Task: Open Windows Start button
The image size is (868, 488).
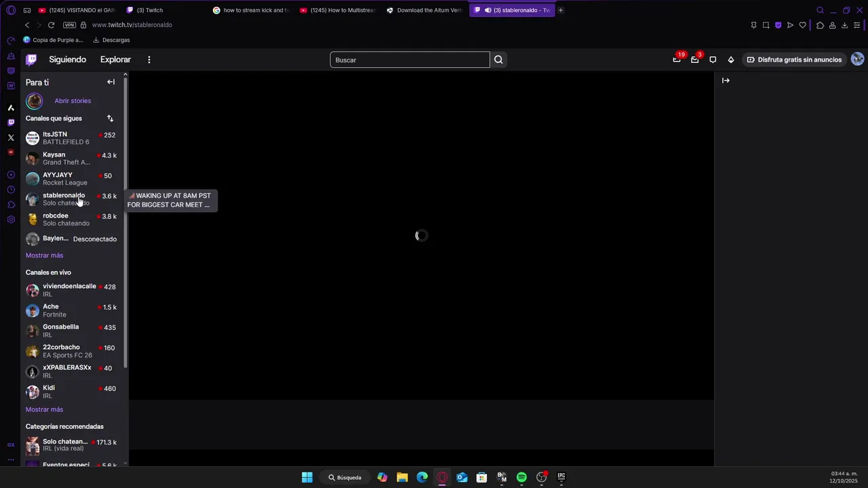Action: point(307,477)
